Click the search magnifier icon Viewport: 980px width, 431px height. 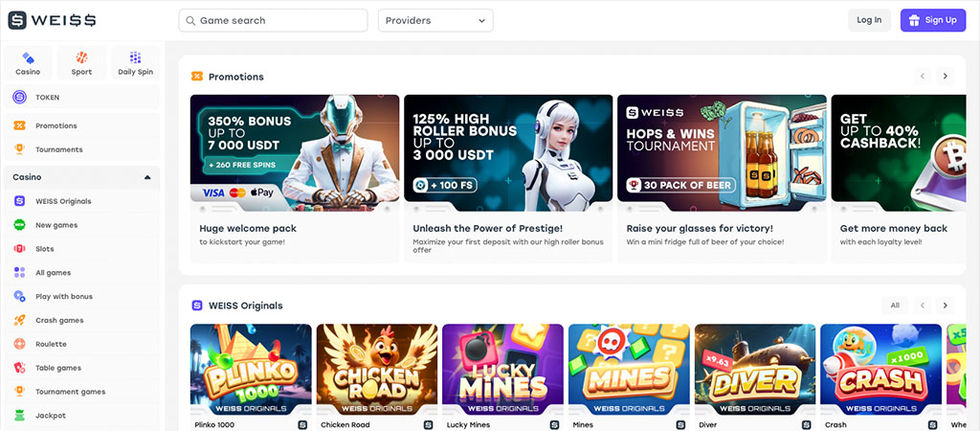coord(190,20)
